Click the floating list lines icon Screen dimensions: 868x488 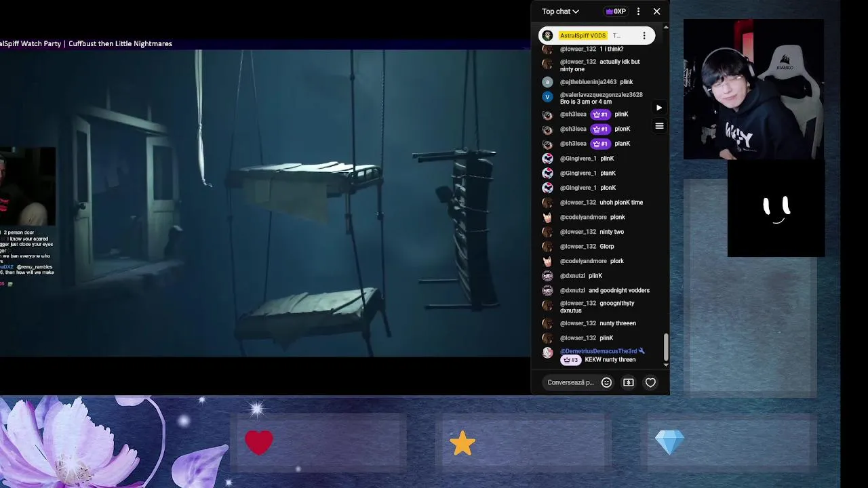[658, 126]
